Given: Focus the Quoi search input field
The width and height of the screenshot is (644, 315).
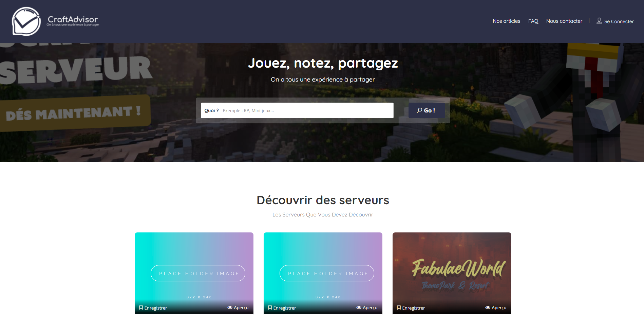Looking at the screenshot, I should pyautogui.click(x=297, y=110).
